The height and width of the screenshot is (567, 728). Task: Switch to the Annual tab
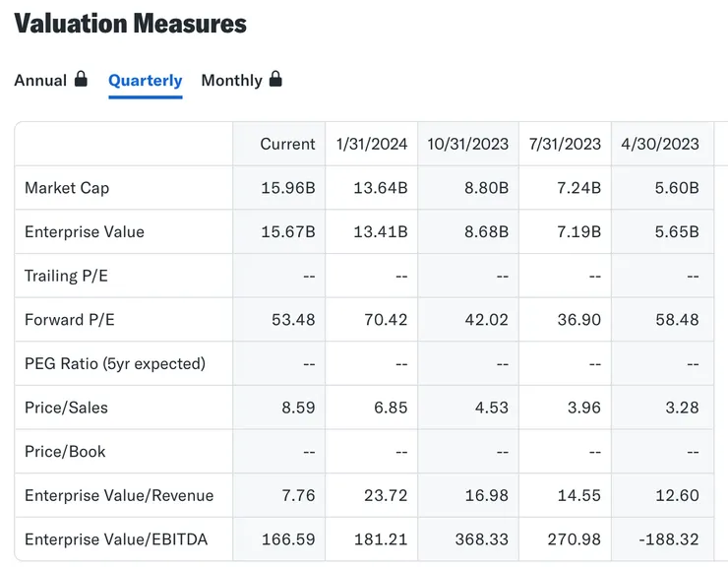40,81
